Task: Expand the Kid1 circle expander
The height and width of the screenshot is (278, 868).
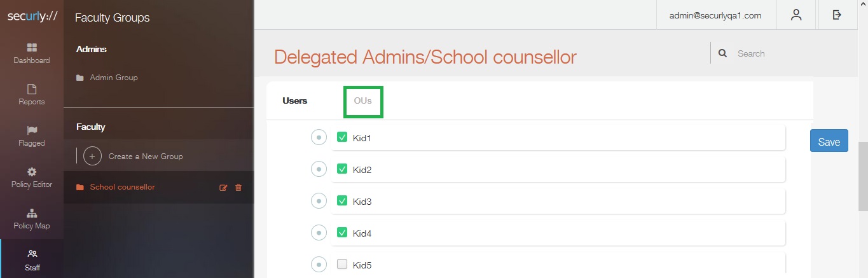Action: (319, 137)
